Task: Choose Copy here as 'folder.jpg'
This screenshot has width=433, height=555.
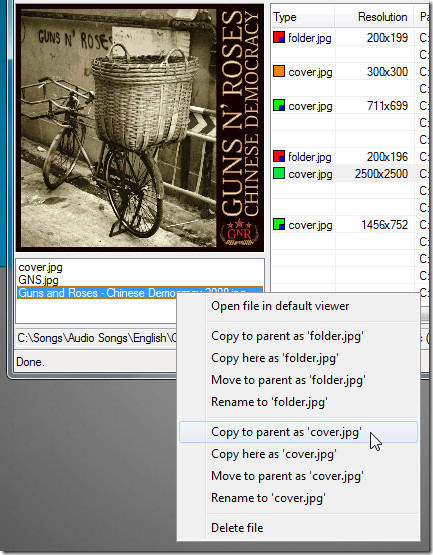Action: click(298, 358)
